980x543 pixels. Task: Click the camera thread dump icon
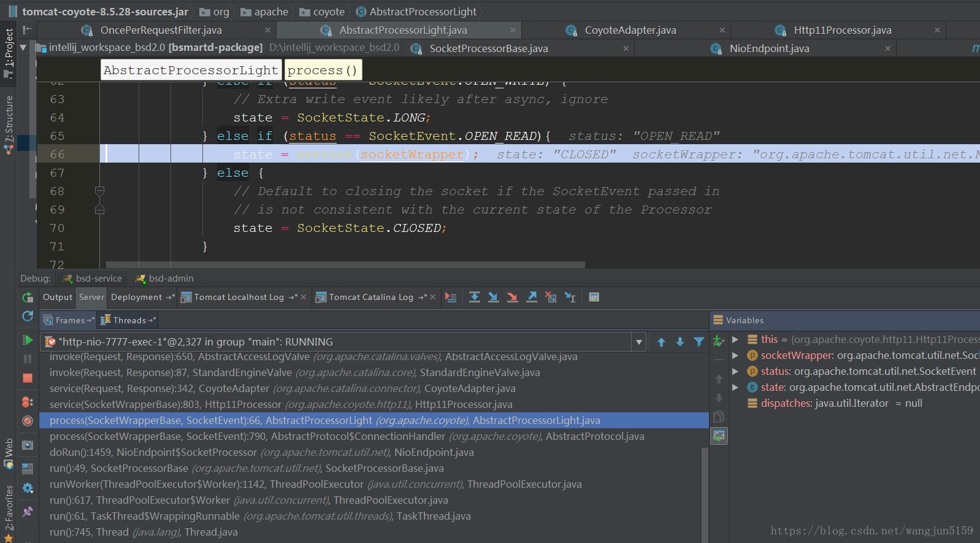click(28, 445)
